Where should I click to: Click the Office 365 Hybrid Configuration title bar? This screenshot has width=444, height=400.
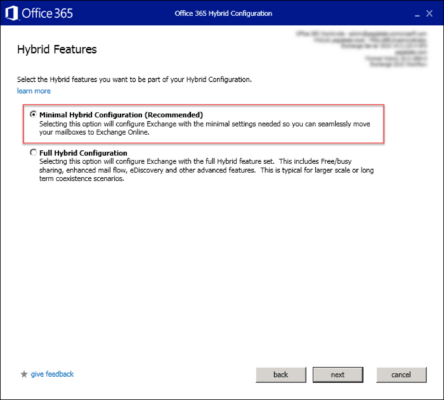click(x=223, y=13)
